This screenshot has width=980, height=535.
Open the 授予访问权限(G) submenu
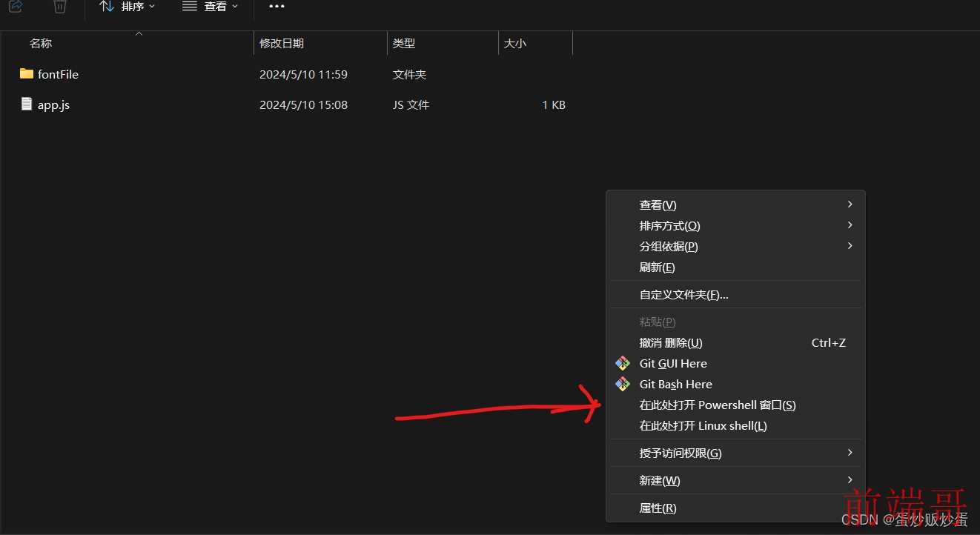735,453
